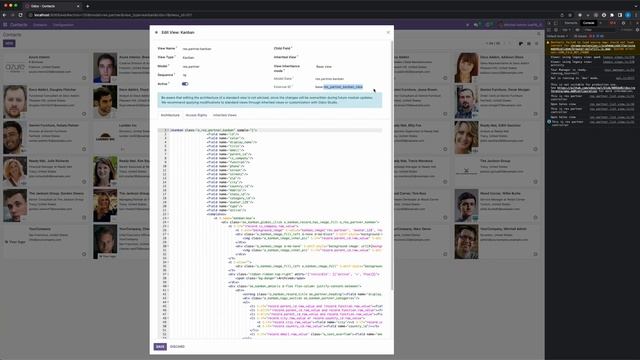Screen dimensions: 640x360
Task: Open The Jackson Group contact card
Action: click(498, 171)
